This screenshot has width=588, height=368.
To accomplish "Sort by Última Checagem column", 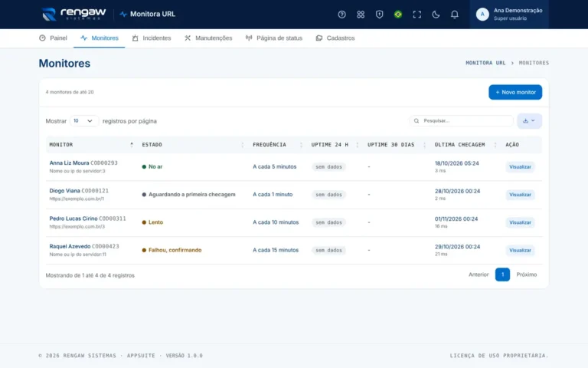I will [465, 145].
